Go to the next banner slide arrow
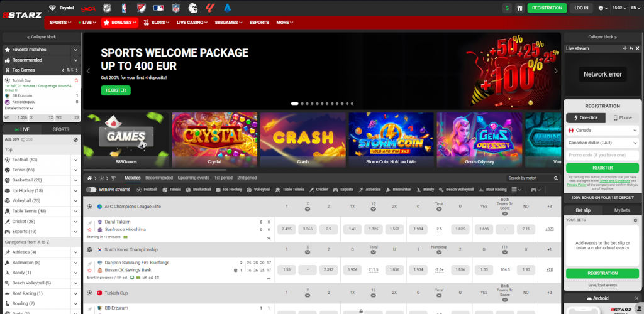The width and height of the screenshot is (644, 314). click(x=556, y=71)
